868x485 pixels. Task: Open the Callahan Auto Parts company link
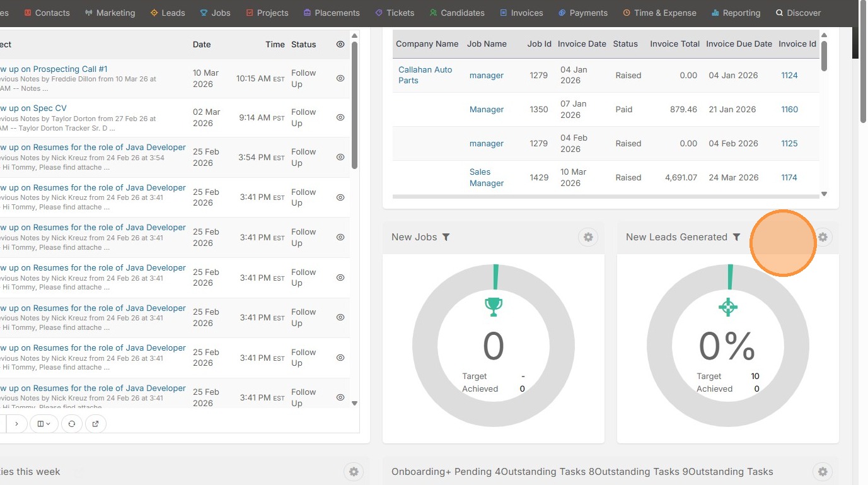click(425, 75)
